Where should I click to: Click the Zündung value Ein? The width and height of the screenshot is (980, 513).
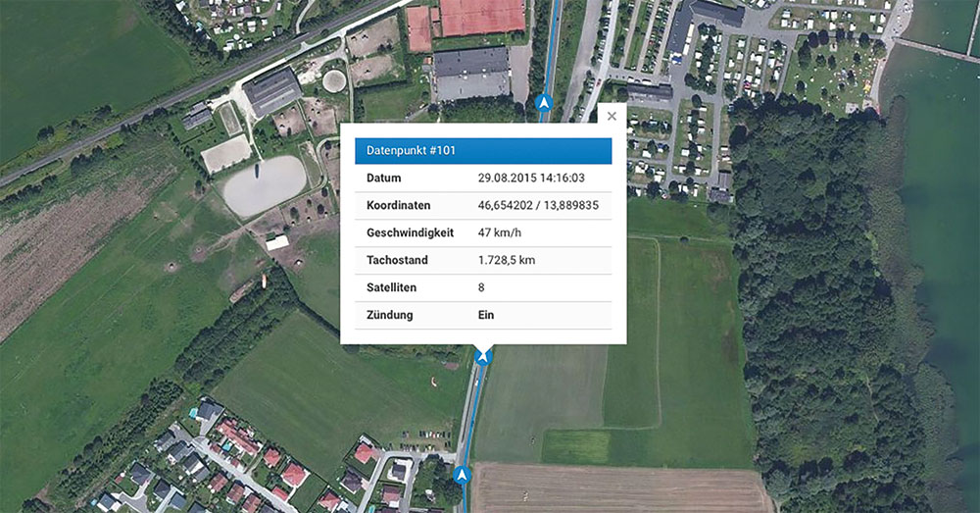click(486, 315)
